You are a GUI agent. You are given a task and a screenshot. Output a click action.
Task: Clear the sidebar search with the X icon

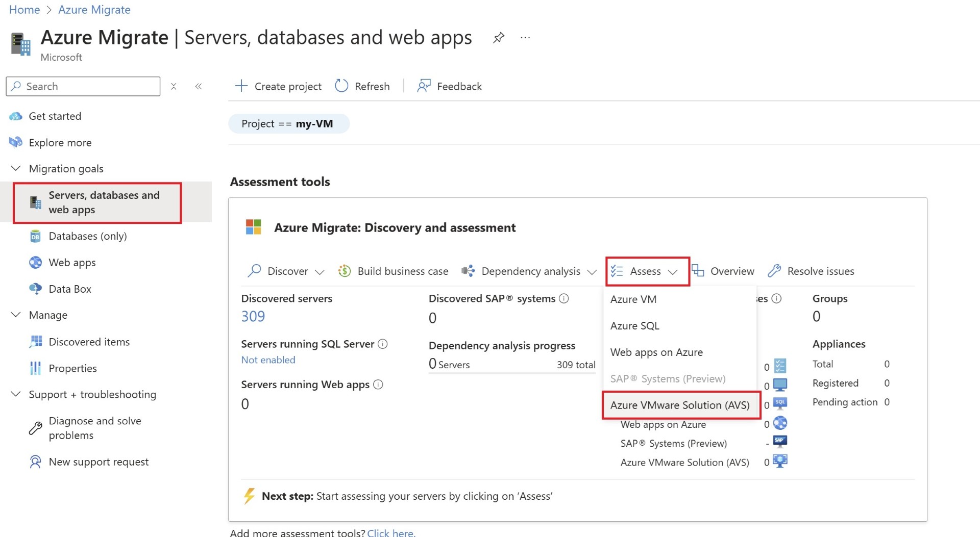(174, 86)
